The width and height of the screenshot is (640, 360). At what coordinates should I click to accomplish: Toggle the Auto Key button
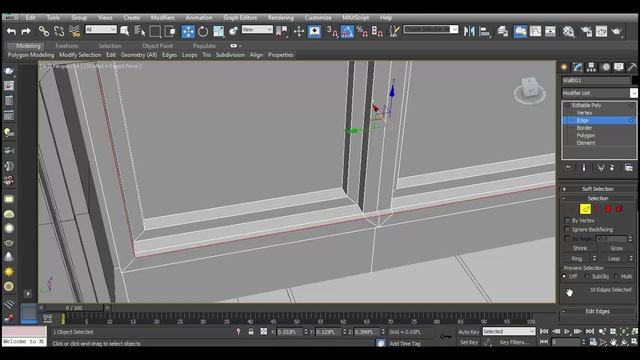click(x=469, y=332)
